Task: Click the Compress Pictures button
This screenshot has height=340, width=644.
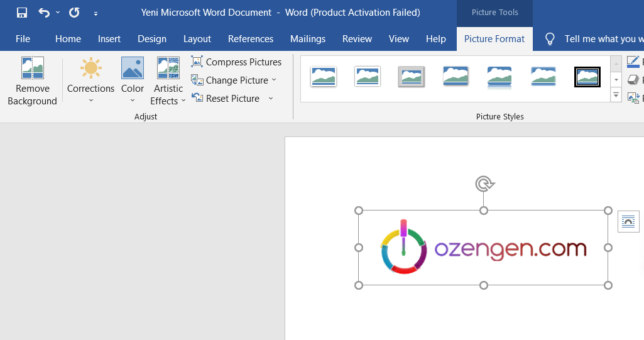Action: point(236,62)
